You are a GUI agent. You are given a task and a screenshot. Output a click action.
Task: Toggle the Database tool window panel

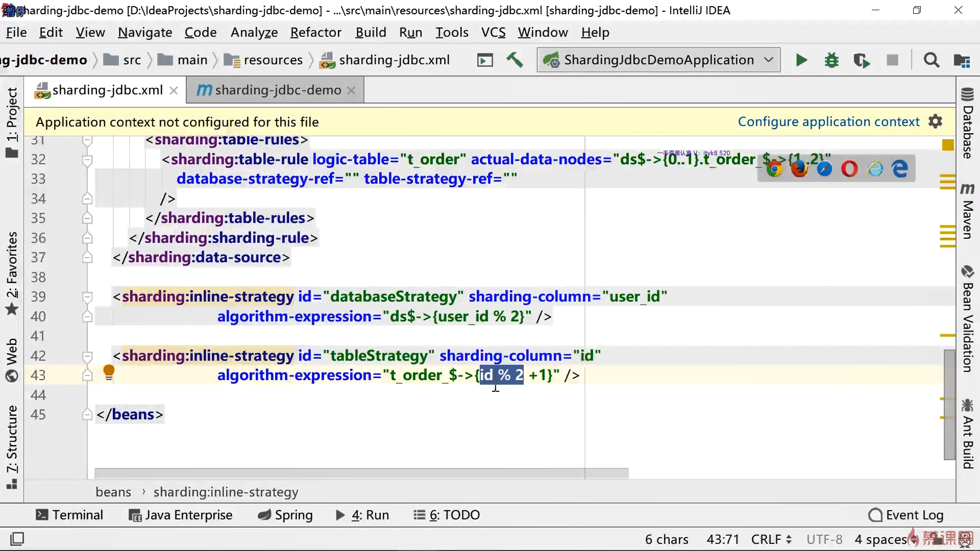pos(967,123)
